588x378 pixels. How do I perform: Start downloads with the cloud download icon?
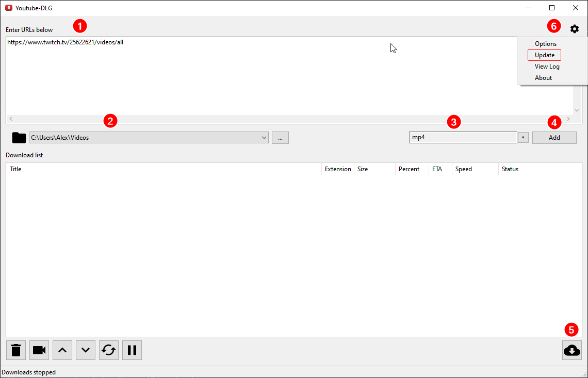pos(572,350)
